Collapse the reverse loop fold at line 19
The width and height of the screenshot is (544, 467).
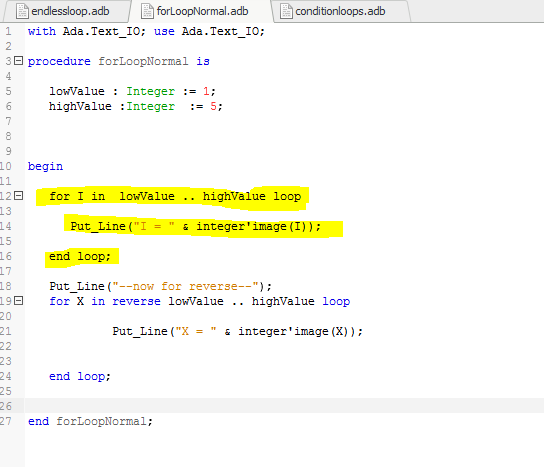[18, 301]
